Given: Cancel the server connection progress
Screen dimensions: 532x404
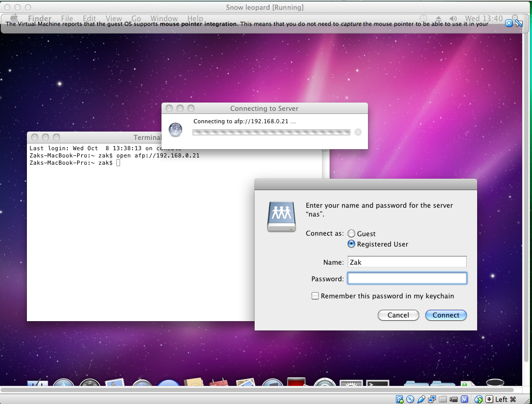Looking at the screenshot, I should click(x=358, y=132).
